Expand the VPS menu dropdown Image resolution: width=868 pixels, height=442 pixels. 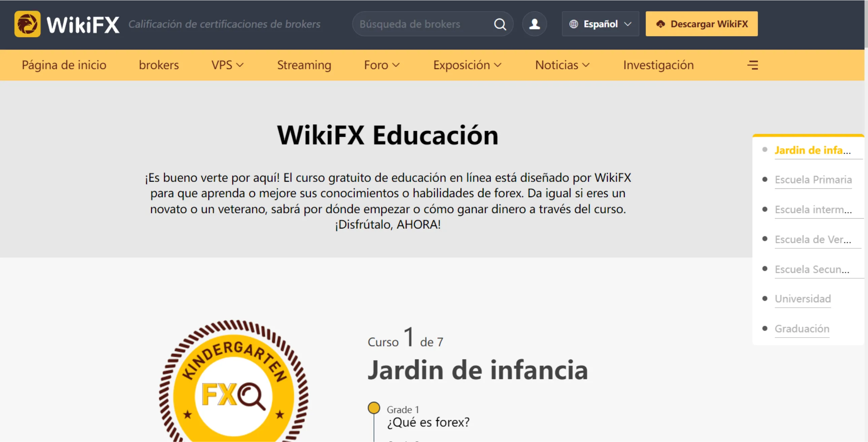pyautogui.click(x=227, y=65)
